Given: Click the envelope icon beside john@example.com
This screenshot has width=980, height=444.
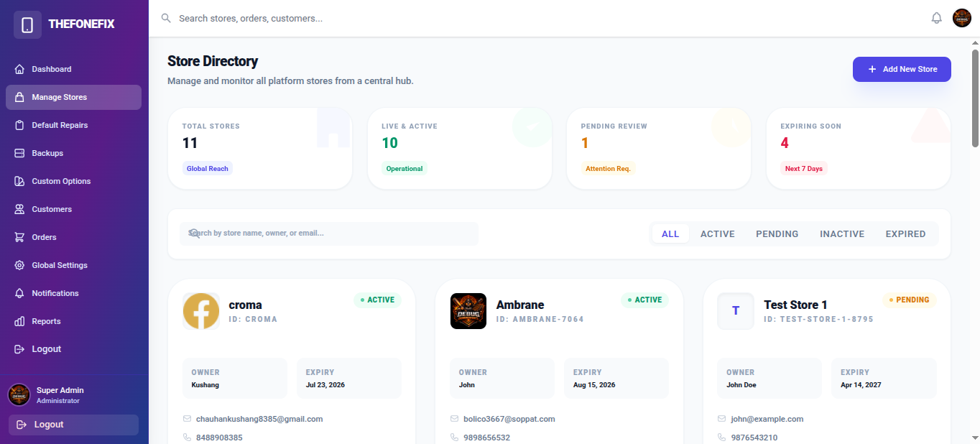Looking at the screenshot, I should [x=722, y=419].
